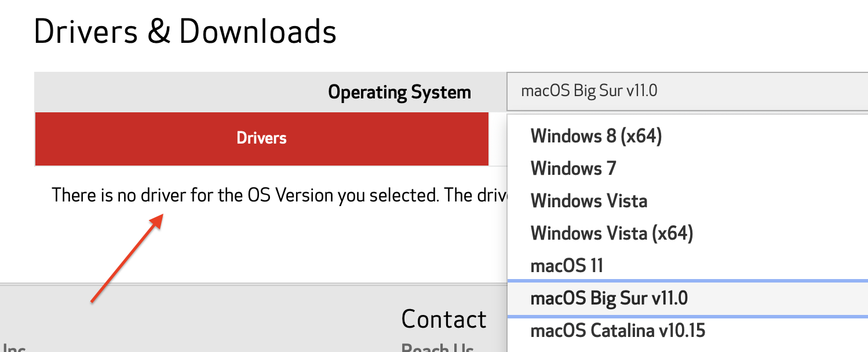The width and height of the screenshot is (868, 352).
Task: Choose Windows 8 (x64) from the list
Action: coord(596,136)
